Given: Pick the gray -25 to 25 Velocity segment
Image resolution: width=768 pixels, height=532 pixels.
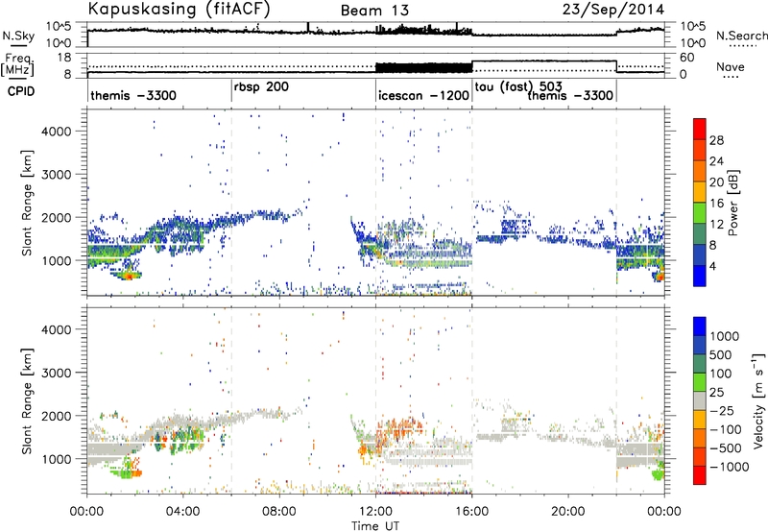Looking at the screenshot, I should [700, 400].
